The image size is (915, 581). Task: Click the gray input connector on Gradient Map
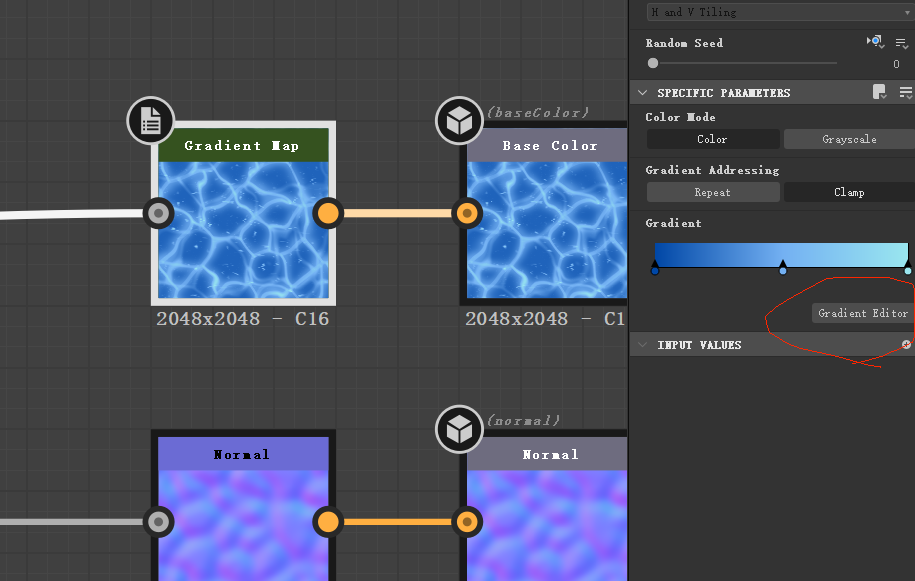coord(158,213)
